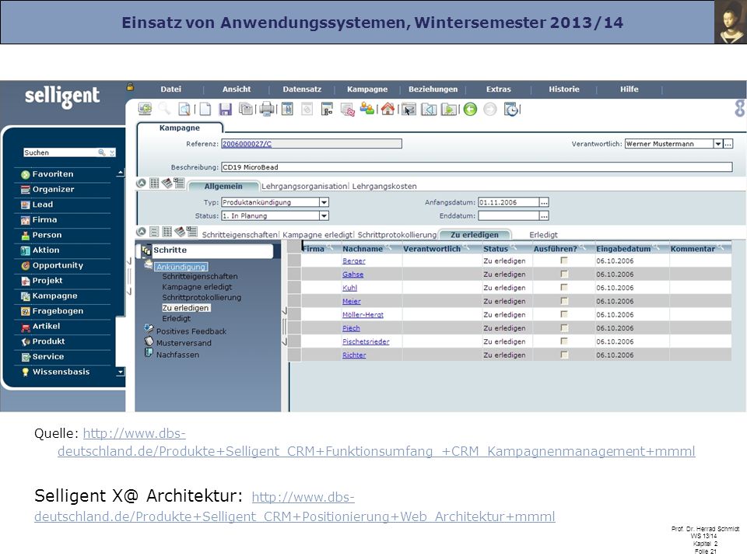Click Beschreibung field CD19 MicroBead
This screenshot has width=747, height=560.
477,167
